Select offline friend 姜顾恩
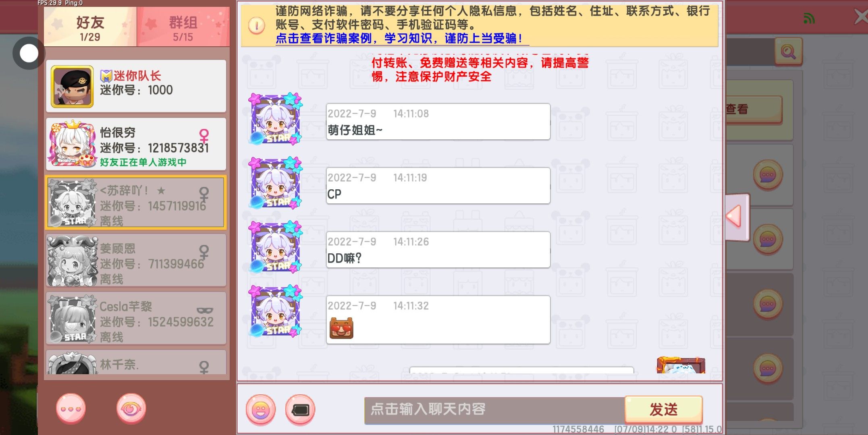 point(136,260)
